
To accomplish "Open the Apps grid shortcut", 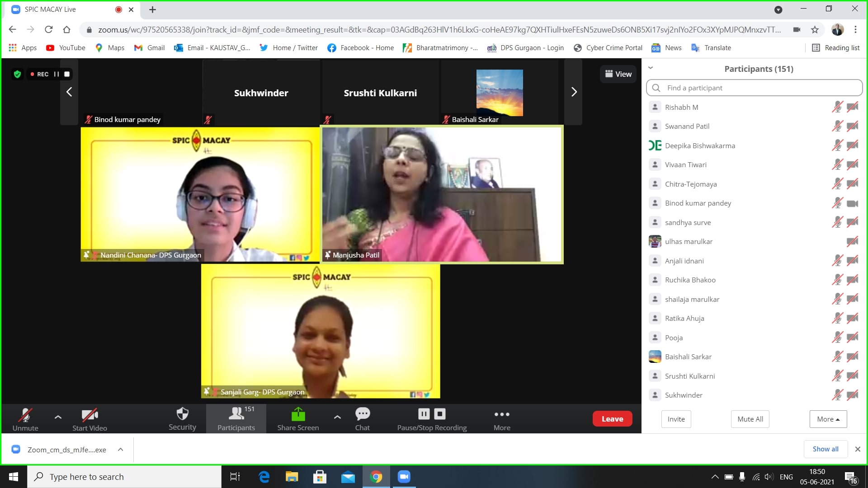I will tap(23, 48).
